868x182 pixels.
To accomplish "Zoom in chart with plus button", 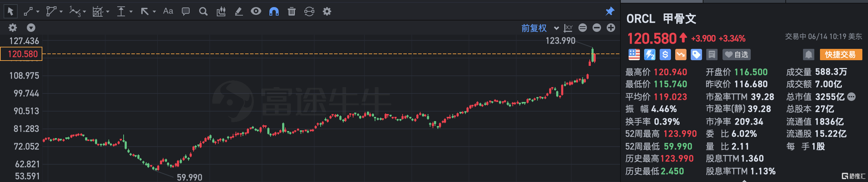I will point(611,28).
